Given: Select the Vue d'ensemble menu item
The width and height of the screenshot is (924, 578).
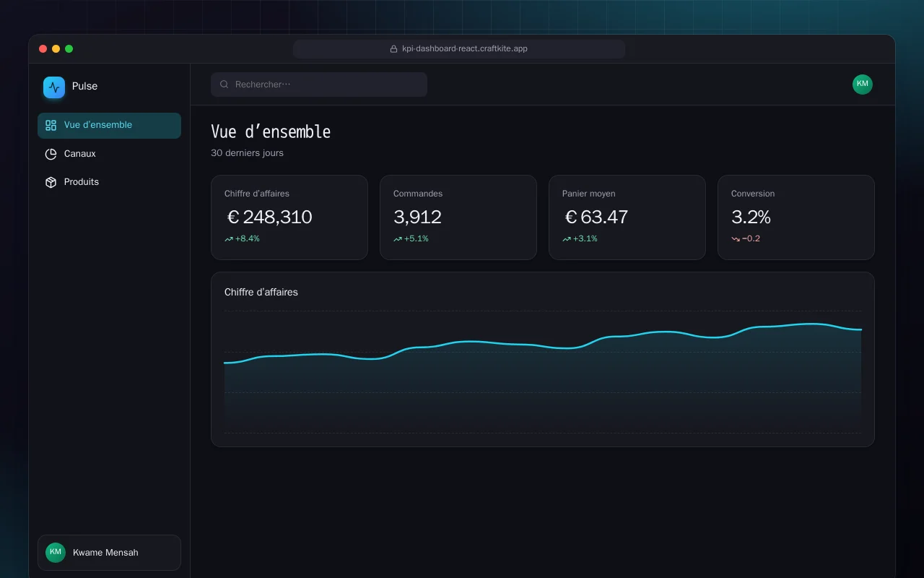Looking at the screenshot, I should (109, 125).
